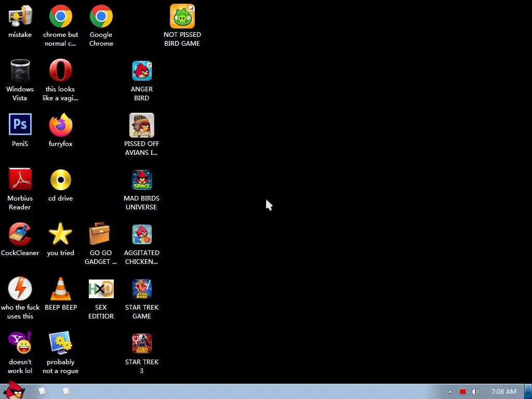Select the NOT PISSED BIRD GAME icon
Viewport: 532px width, 399px height.
point(182,16)
